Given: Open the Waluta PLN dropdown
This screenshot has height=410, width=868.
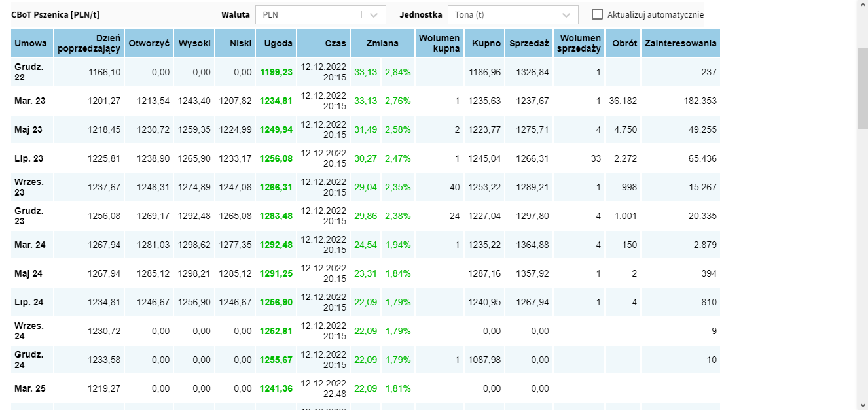Looking at the screenshot, I should (311, 14).
